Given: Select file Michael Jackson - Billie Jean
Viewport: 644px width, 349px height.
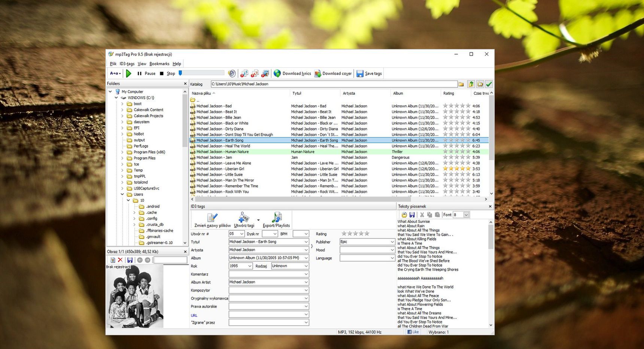Looking at the screenshot, I should point(219,118).
